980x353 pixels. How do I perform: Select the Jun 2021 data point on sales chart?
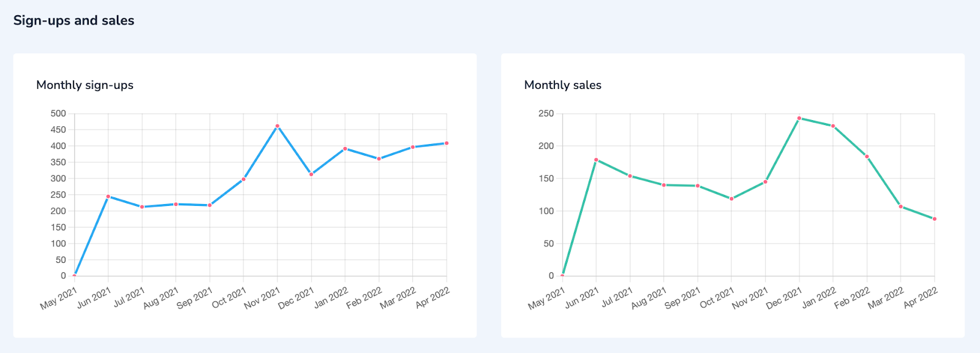tap(596, 160)
